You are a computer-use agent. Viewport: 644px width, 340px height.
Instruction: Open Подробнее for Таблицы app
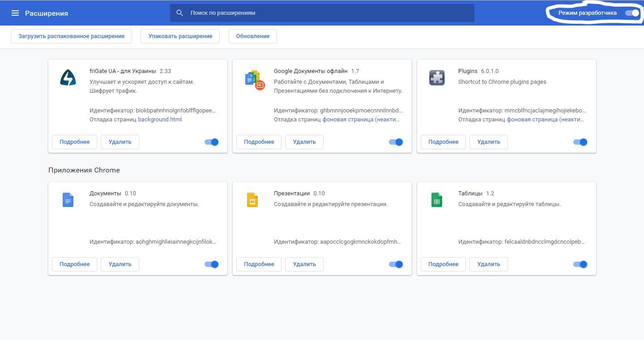coord(444,264)
